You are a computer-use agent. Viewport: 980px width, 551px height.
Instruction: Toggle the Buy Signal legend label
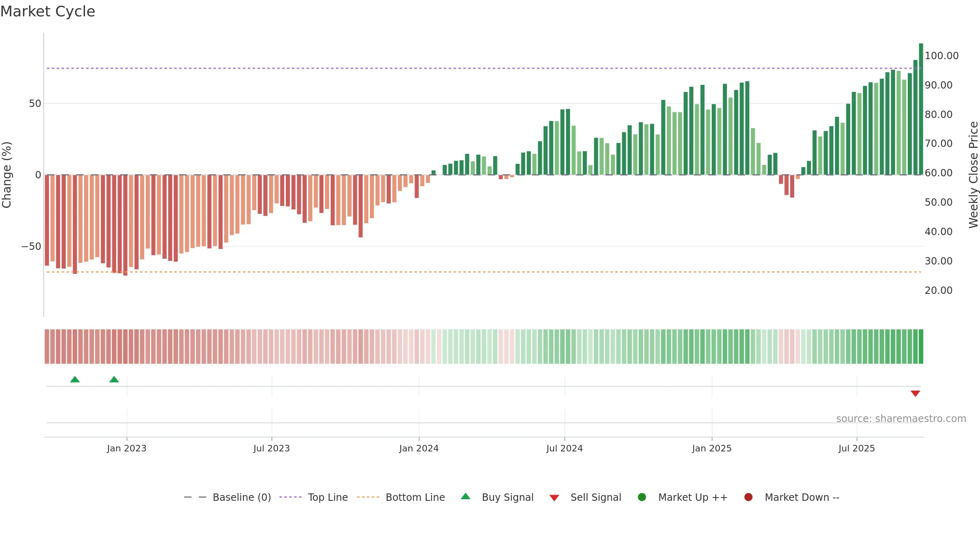pyautogui.click(x=508, y=497)
